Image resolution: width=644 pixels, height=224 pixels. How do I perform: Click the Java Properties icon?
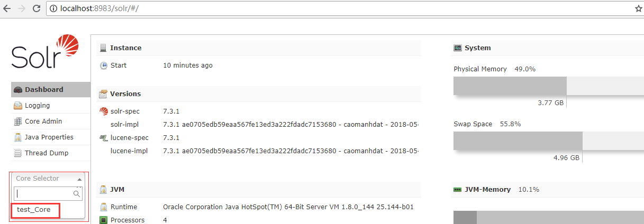tap(18, 137)
